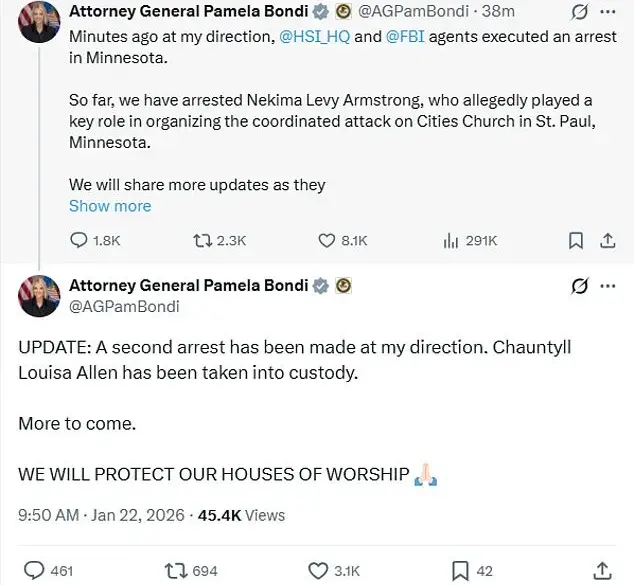Image resolution: width=634 pixels, height=585 pixels.
Task: Repost the first post about Minnesota arrest
Action: (203, 240)
